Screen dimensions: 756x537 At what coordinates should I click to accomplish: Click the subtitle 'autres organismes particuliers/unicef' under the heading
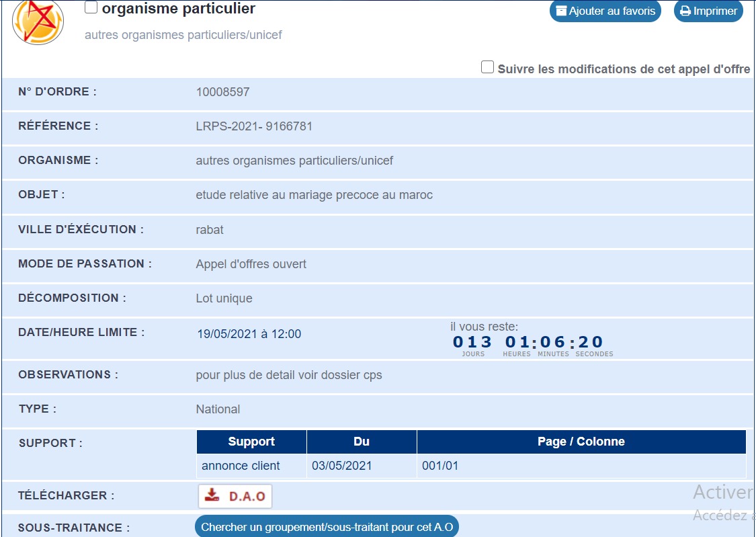(x=183, y=35)
